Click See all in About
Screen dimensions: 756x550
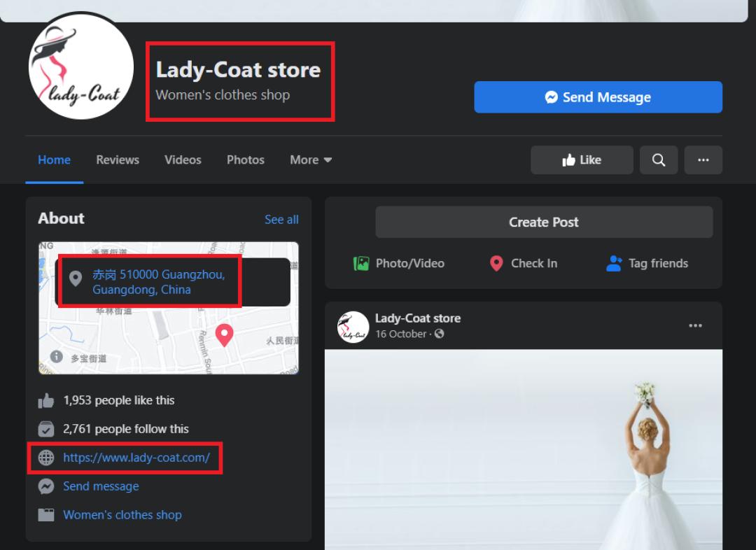pos(281,220)
